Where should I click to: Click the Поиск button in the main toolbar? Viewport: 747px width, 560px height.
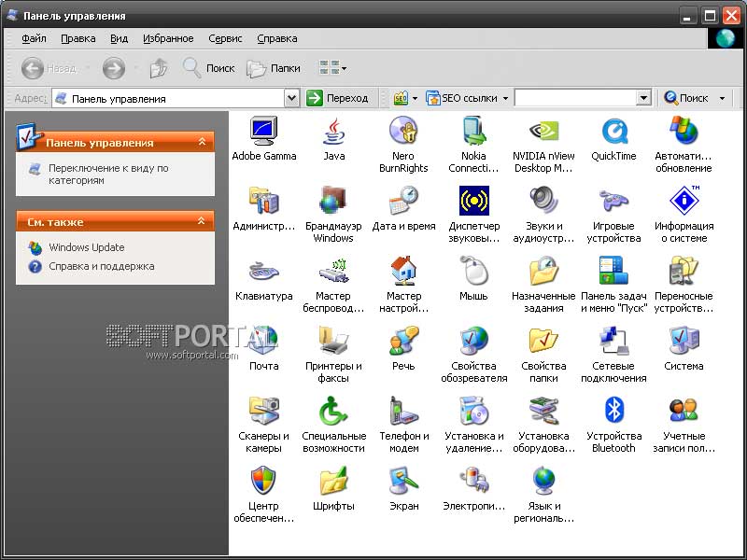208,68
